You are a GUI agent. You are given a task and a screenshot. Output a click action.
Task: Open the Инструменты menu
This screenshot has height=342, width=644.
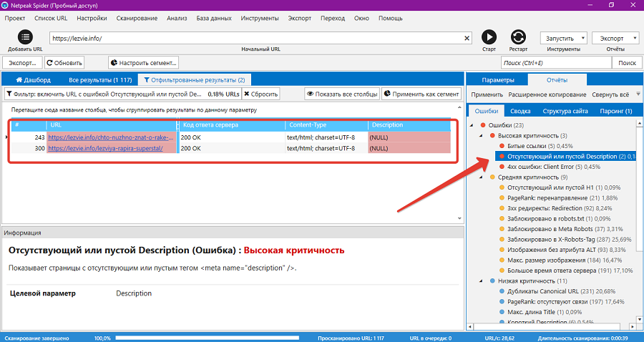260,18
